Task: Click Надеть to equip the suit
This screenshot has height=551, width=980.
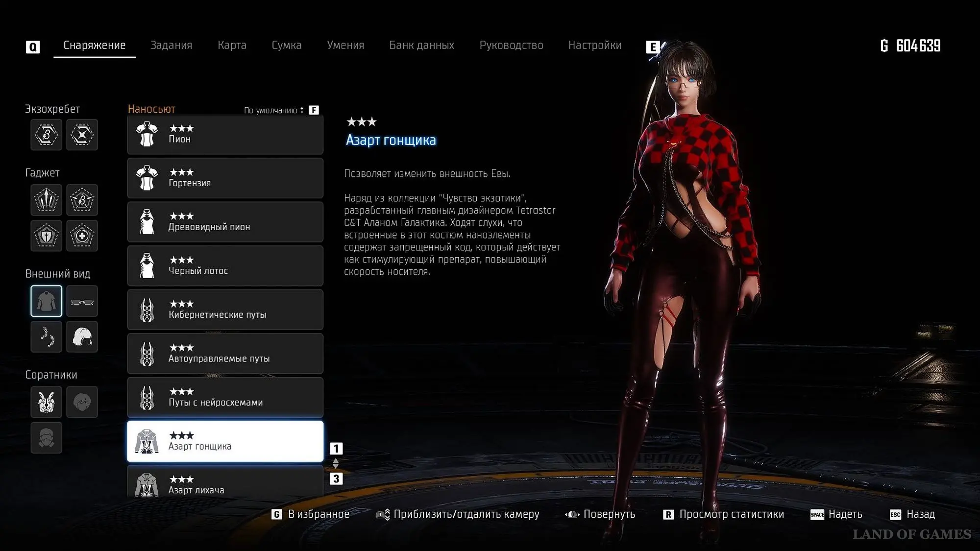Action: pyautogui.click(x=836, y=514)
